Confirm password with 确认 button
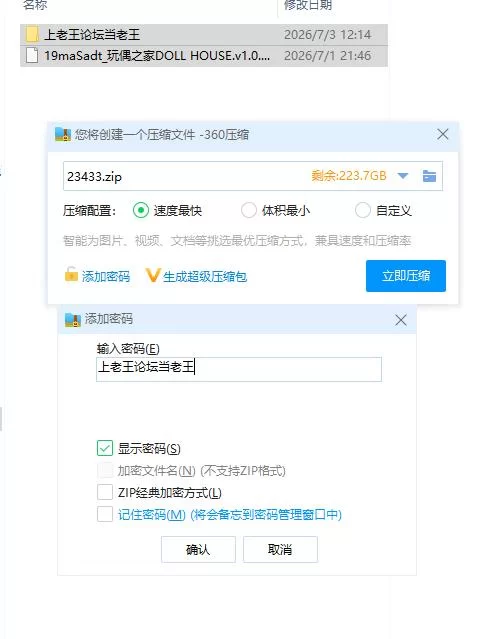The width and height of the screenshot is (503, 639). [198, 549]
